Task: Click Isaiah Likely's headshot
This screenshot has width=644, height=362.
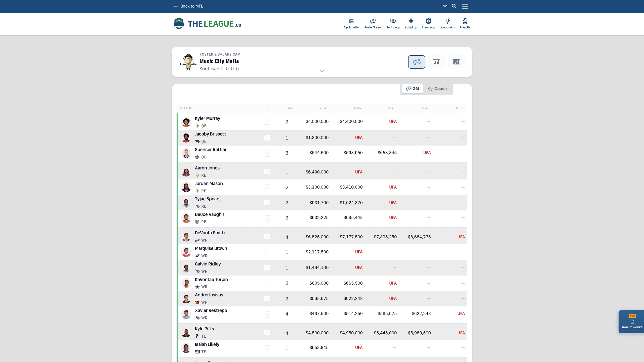Action: 186,348
